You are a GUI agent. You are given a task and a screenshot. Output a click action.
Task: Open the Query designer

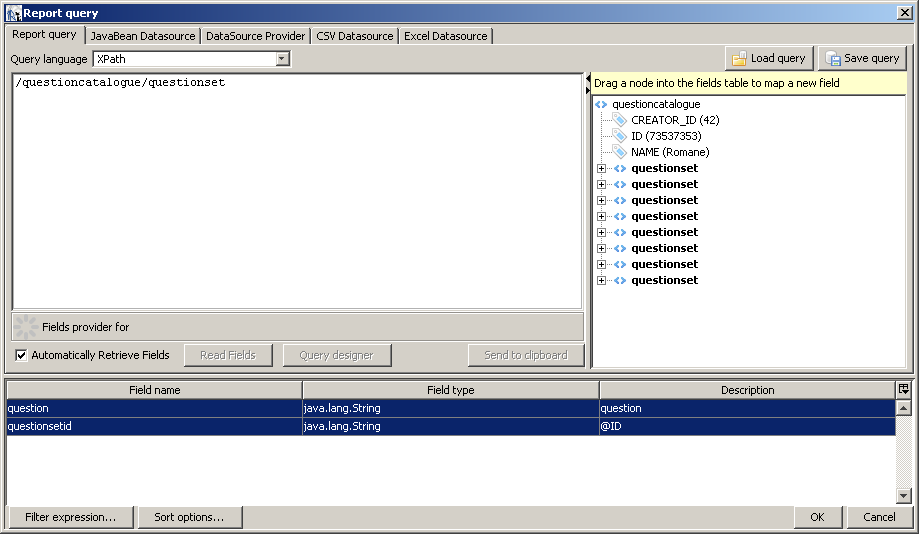(x=336, y=355)
